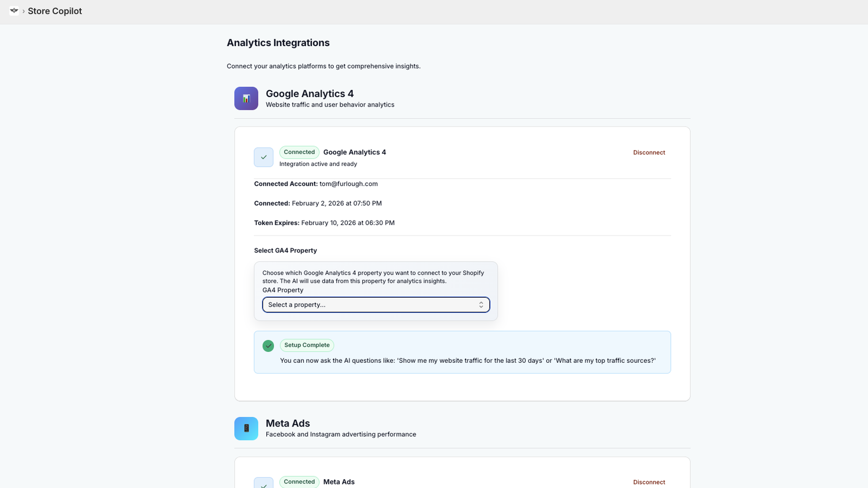Viewport: 868px width, 488px height.
Task: Click the Analytics Integrations page title
Action: tap(278, 43)
